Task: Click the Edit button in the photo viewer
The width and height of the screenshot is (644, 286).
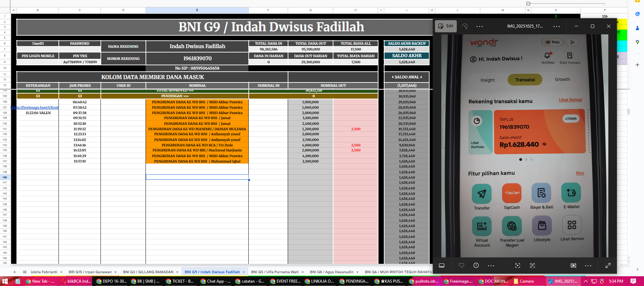Action: point(446,26)
